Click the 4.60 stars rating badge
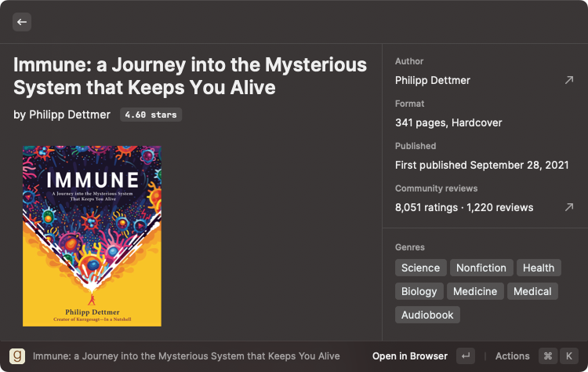 pos(151,115)
